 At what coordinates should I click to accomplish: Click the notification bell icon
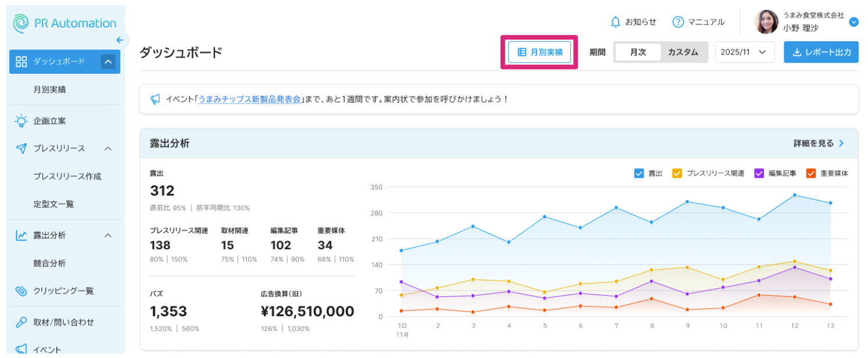click(x=616, y=22)
